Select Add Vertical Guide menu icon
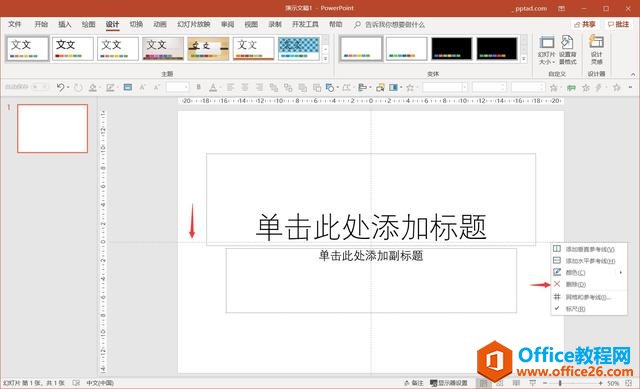 tap(557, 249)
